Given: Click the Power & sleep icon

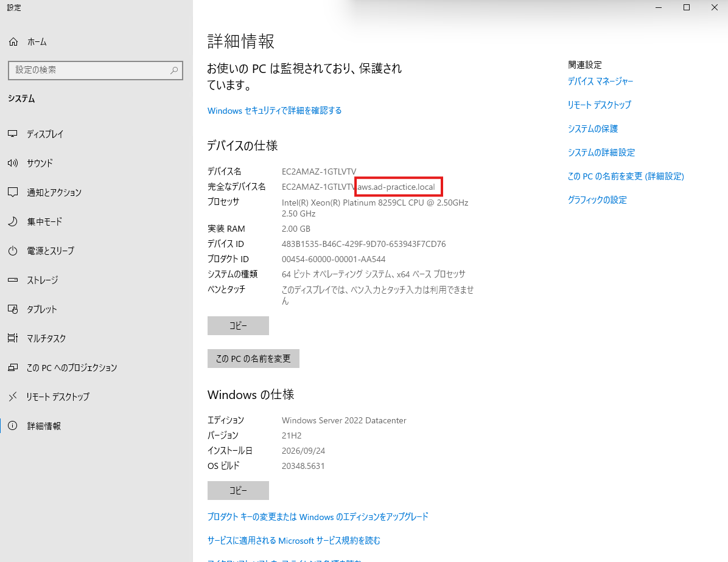Looking at the screenshot, I should tap(13, 251).
